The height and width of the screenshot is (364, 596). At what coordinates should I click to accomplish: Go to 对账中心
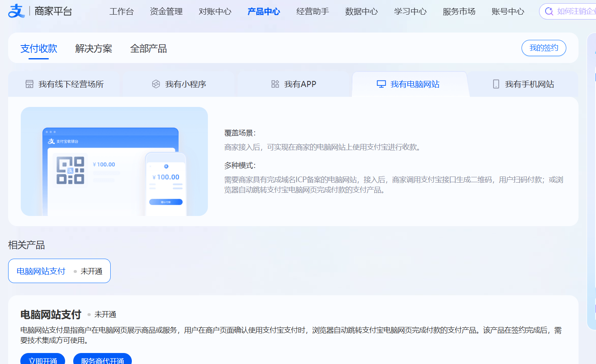coord(215,11)
